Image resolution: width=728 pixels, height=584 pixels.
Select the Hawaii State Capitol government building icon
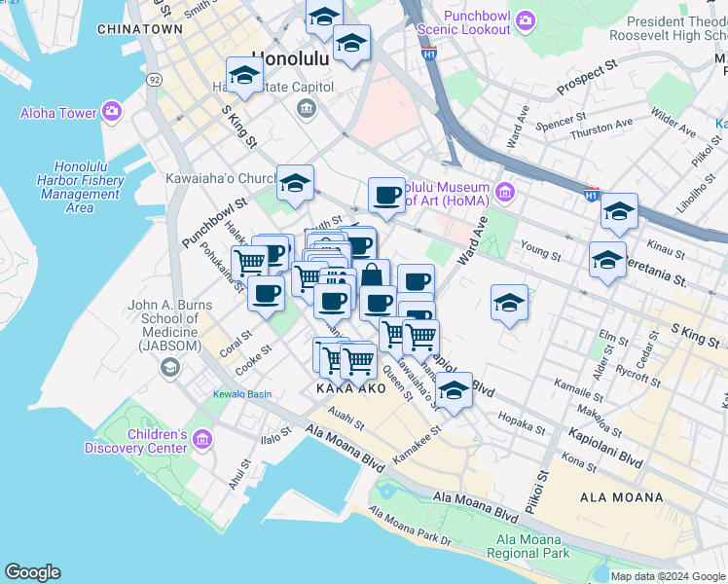coord(306,109)
